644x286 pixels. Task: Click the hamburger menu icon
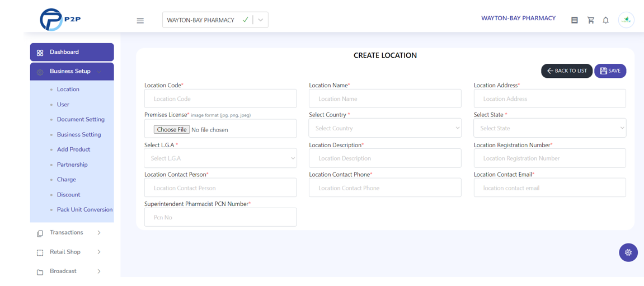click(x=140, y=21)
